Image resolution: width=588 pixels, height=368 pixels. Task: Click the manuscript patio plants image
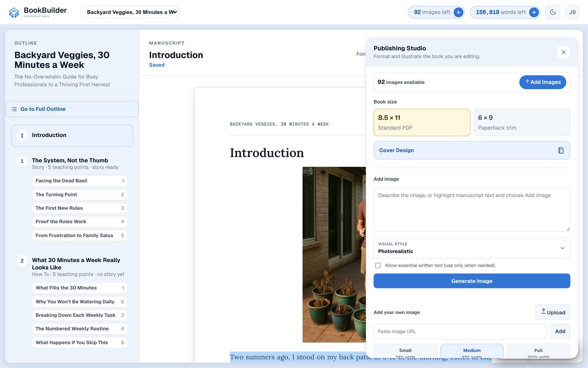(334, 255)
